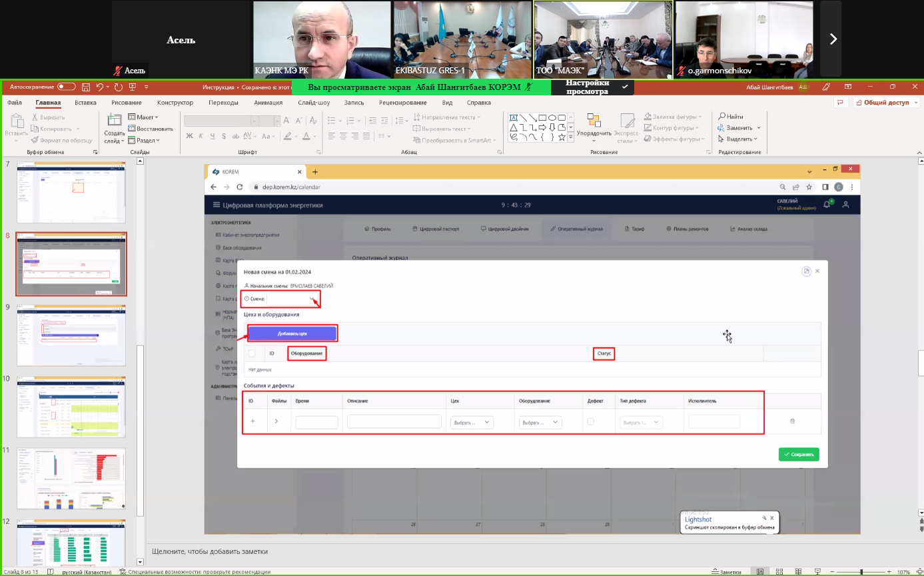Open the comments pane icon
The width and height of the screenshot is (924, 576).
click(841, 103)
